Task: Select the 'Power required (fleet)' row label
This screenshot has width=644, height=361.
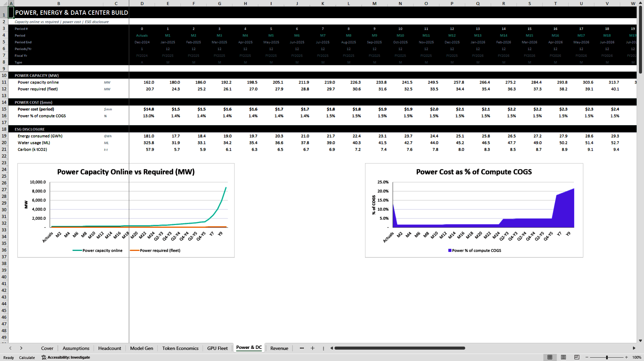Action: 38,89
